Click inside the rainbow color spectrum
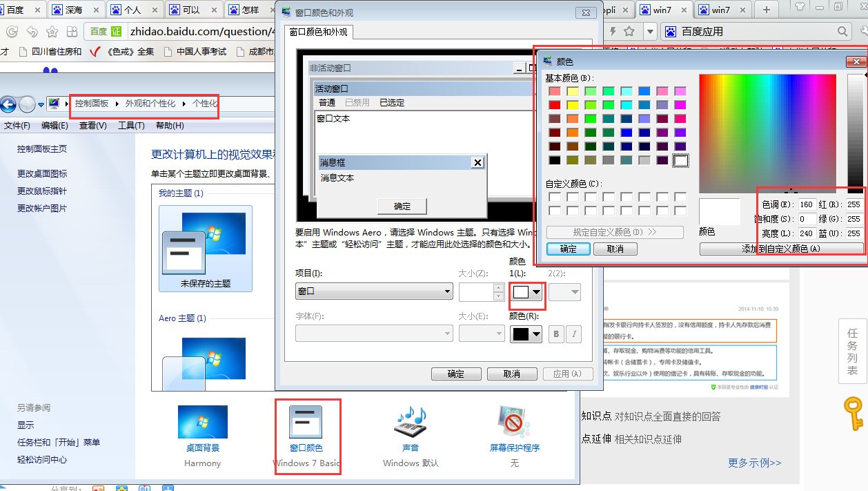 [767, 133]
